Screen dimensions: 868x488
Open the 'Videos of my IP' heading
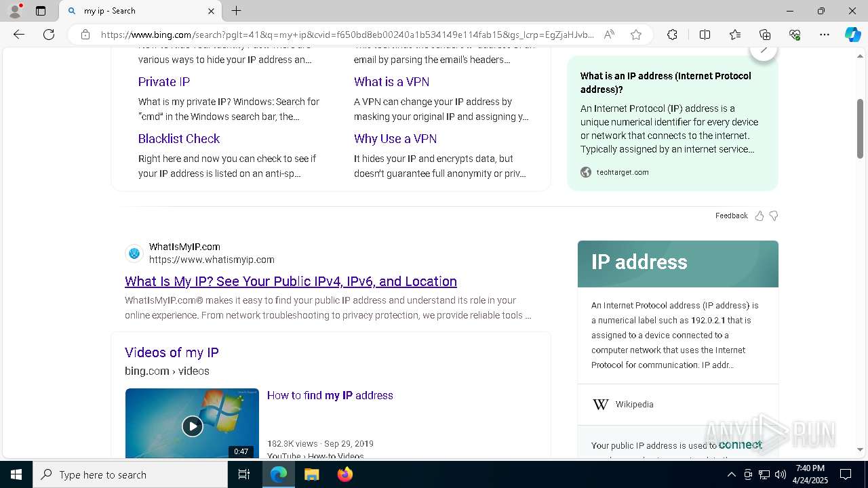pyautogui.click(x=172, y=352)
